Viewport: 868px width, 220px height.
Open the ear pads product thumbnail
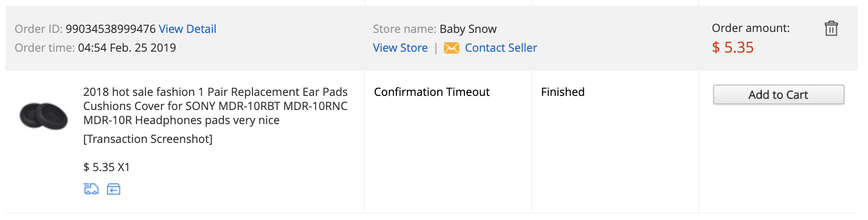(x=44, y=116)
